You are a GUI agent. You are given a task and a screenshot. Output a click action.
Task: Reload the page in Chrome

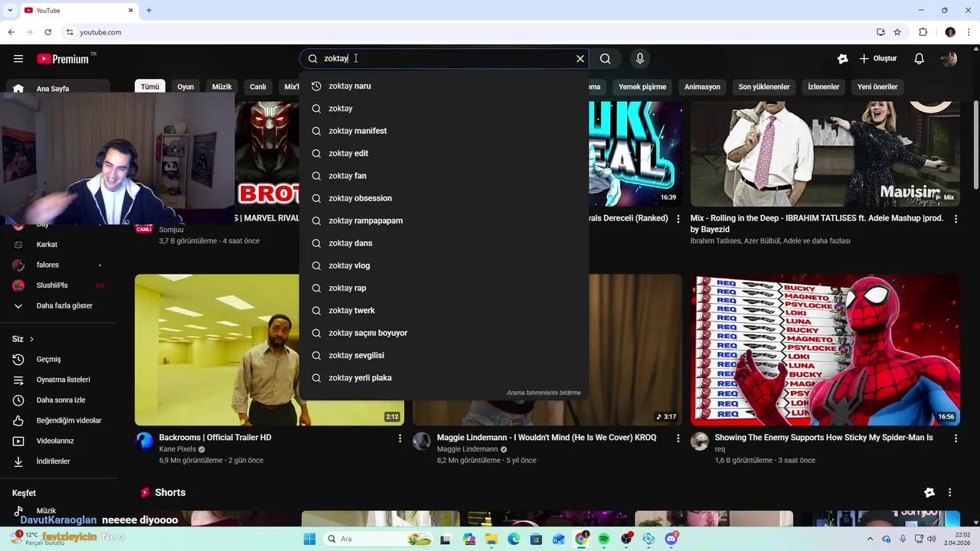[47, 32]
